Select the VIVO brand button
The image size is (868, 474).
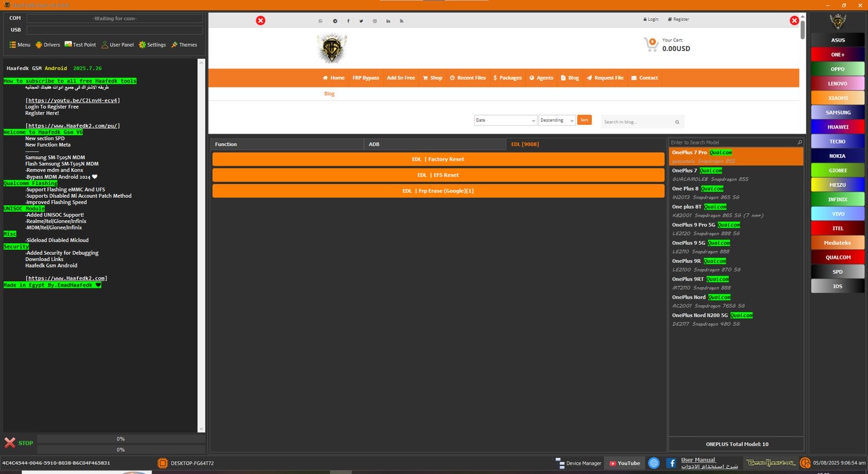[x=838, y=214]
